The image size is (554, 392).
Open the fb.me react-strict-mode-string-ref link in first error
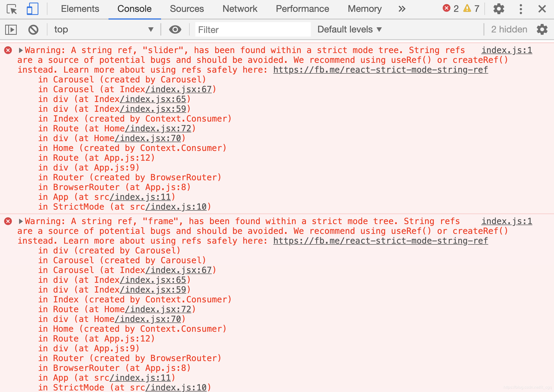380,70
